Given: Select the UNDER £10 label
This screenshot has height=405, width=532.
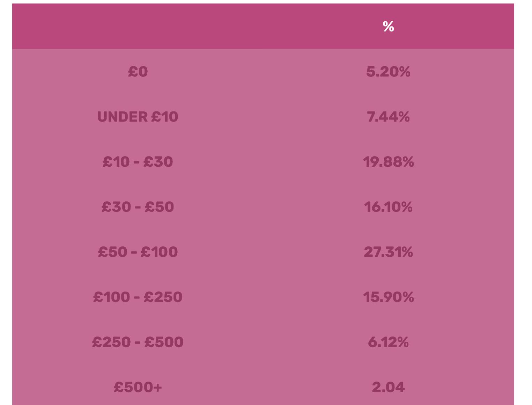Looking at the screenshot, I should point(138,117).
